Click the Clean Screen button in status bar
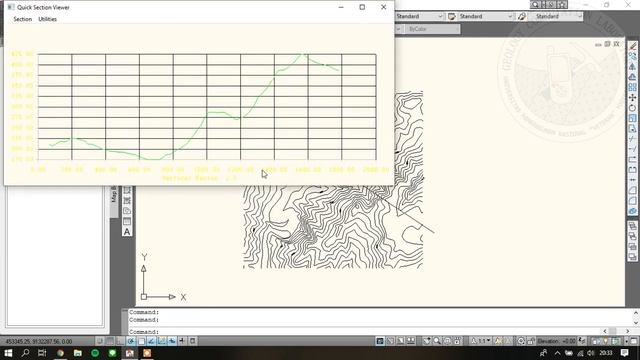 coord(634,341)
